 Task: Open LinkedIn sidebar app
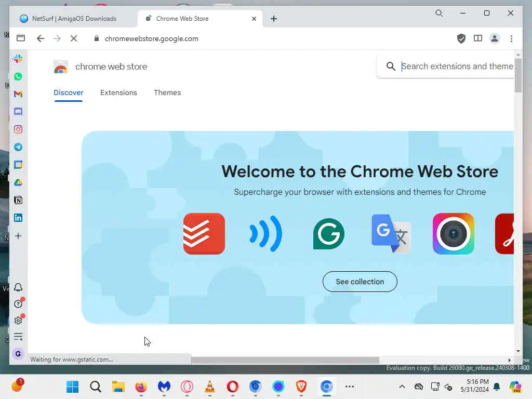click(x=18, y=218)
